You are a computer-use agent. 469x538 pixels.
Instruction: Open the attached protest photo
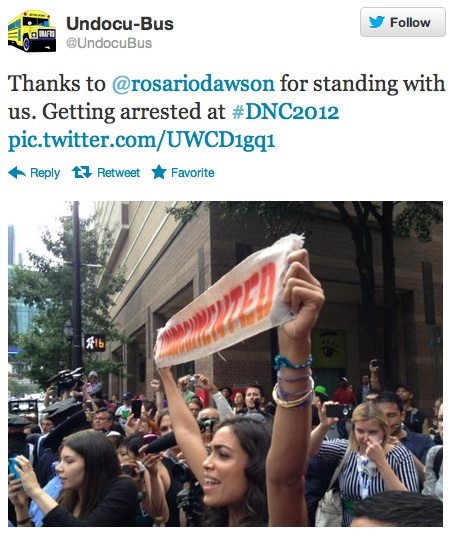[225, 364]
